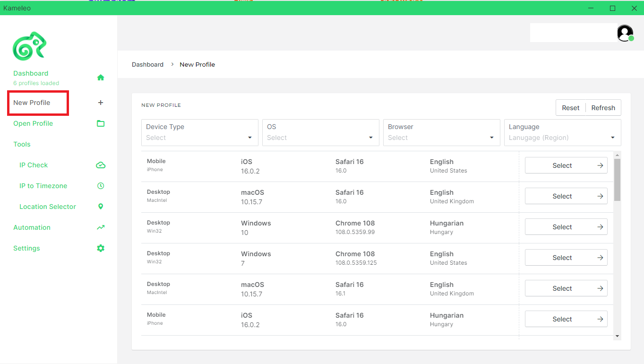Click the Automation trend arrow icon

(x=101, y=227)
